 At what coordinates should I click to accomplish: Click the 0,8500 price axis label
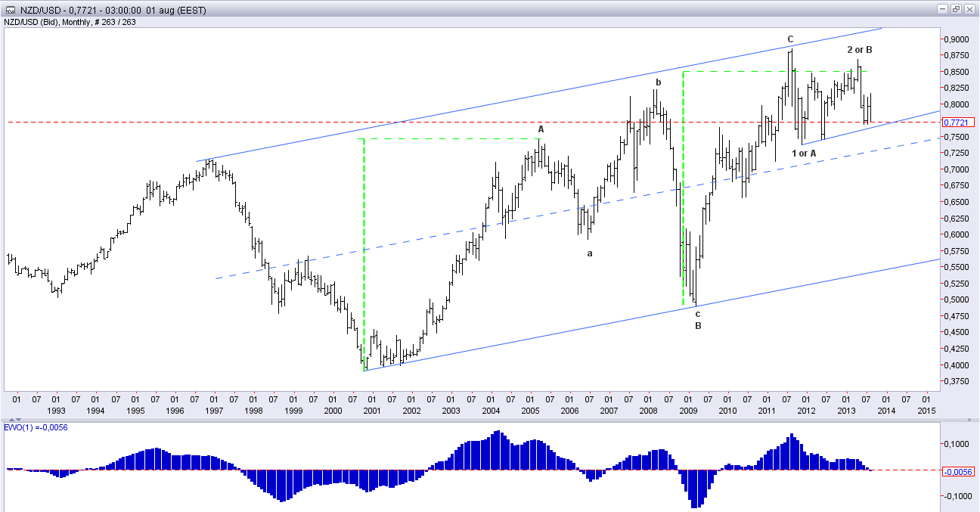[x=957, y=72]
